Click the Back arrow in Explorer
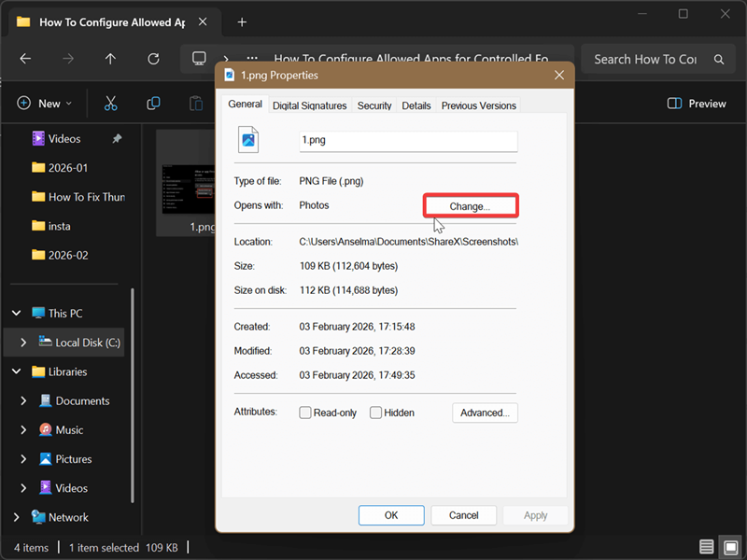 [25, 59]
